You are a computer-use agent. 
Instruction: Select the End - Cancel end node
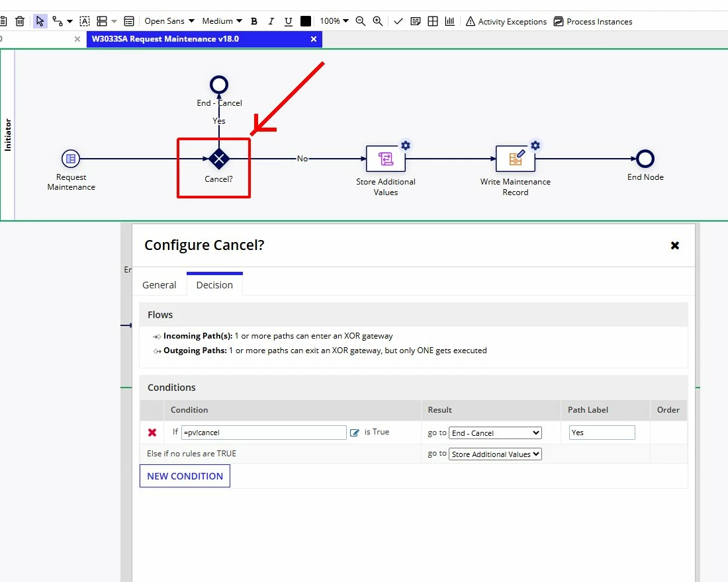219,85
